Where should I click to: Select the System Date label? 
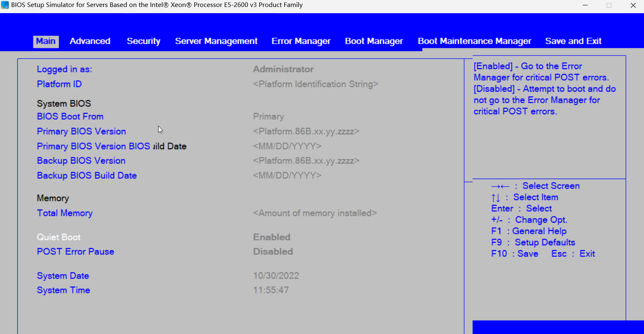[63, 276]
